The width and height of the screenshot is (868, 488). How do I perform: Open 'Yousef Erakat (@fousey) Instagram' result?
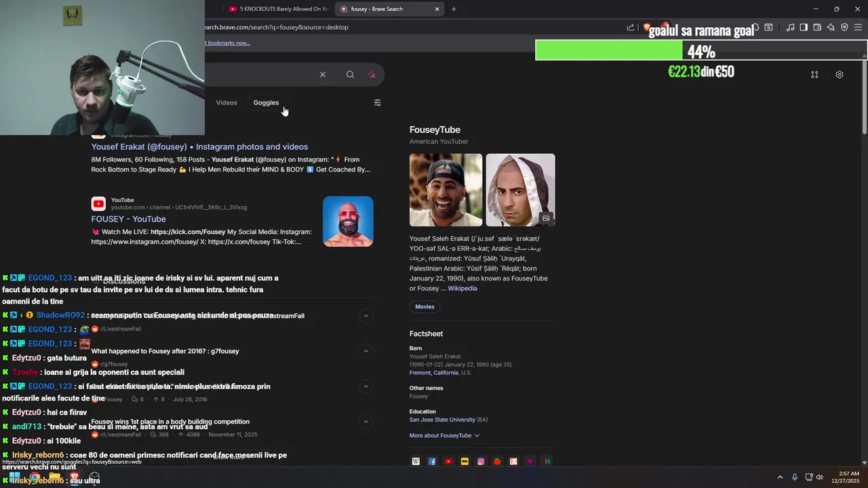199,147
